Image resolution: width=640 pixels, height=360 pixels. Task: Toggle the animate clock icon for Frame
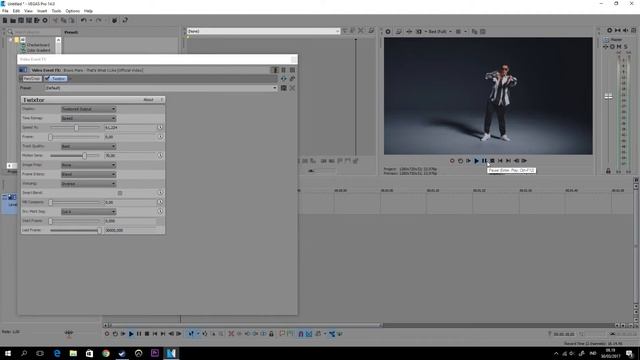point(160,137)
